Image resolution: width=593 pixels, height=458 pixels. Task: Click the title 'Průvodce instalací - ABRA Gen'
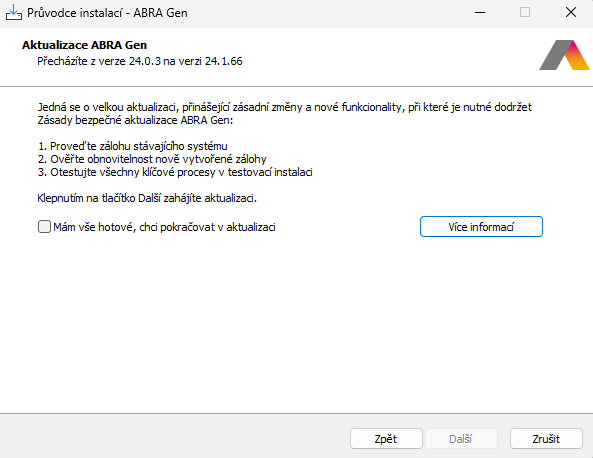107,13
